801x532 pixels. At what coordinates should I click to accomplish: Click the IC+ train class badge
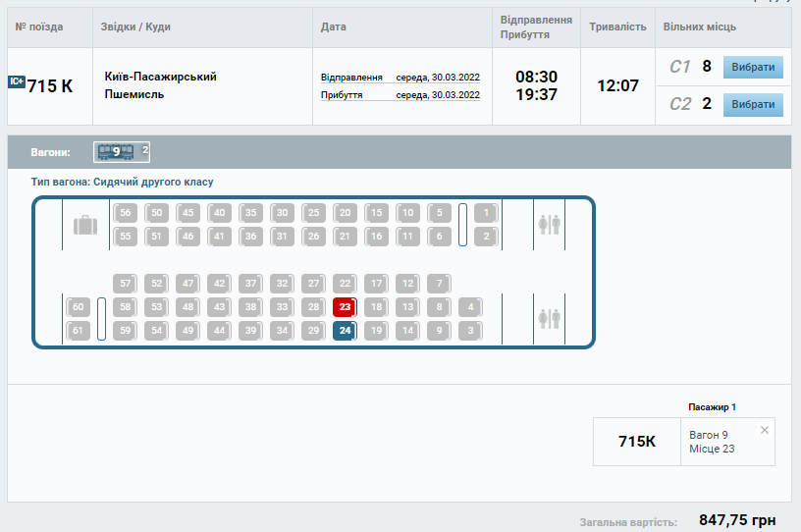tap(16, 82)
